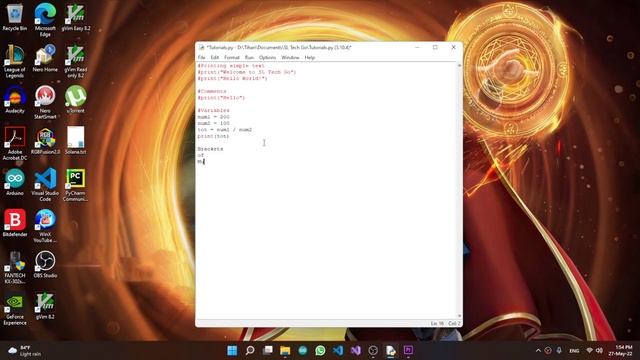
Task: Select the Nero StartSmart shortcut
Action: tap(45, 102)
